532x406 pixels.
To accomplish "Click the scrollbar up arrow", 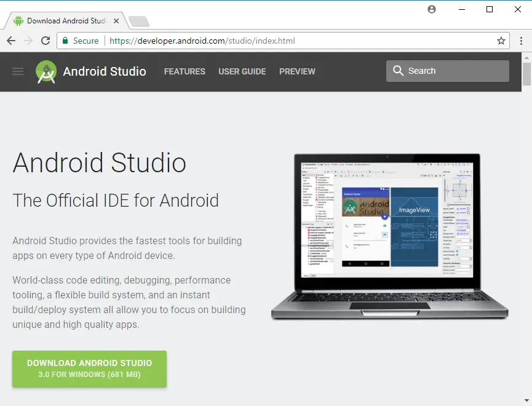I will coord(526,58).
